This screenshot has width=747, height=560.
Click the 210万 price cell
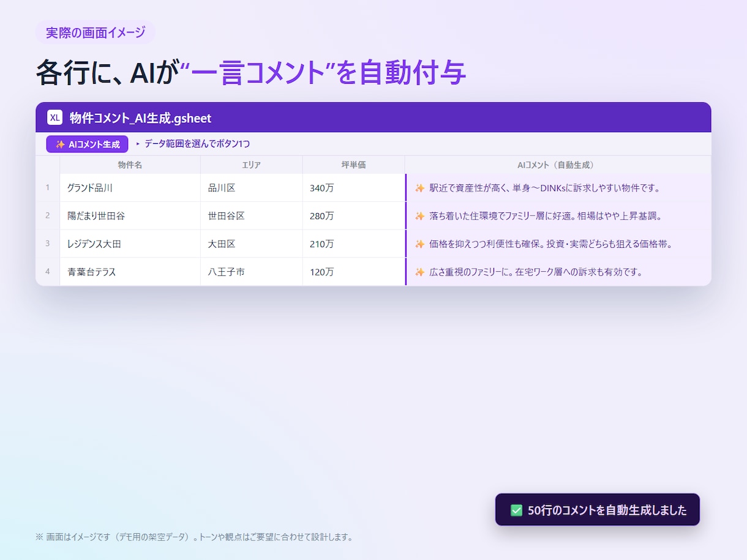(353, 244)
